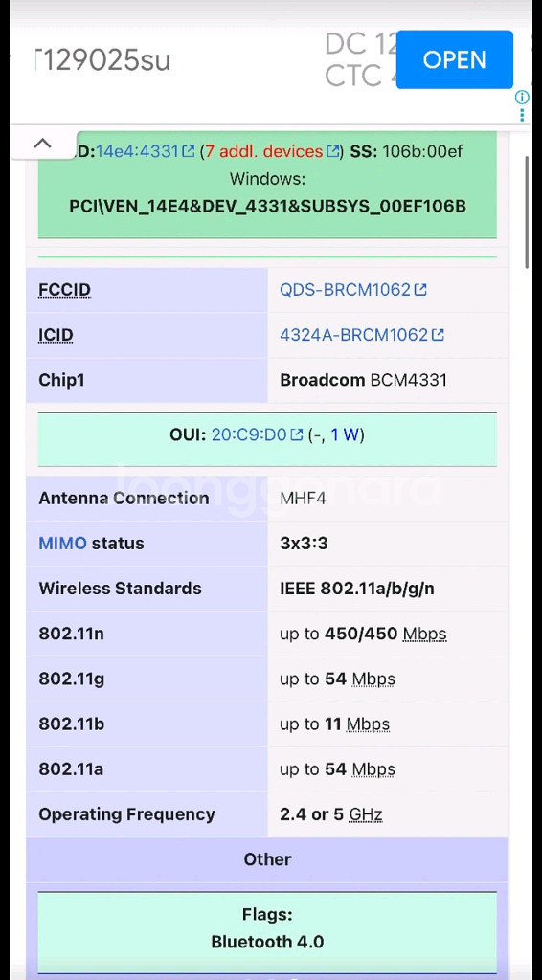542x980 pixels.
Task: Click the external icon beside 14e4:4331
Action: 189,151
